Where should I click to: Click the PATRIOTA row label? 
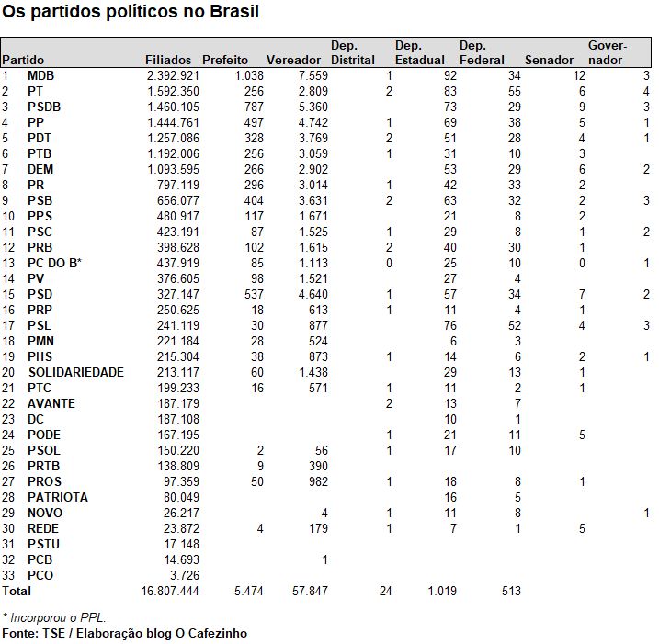(58, 497)
